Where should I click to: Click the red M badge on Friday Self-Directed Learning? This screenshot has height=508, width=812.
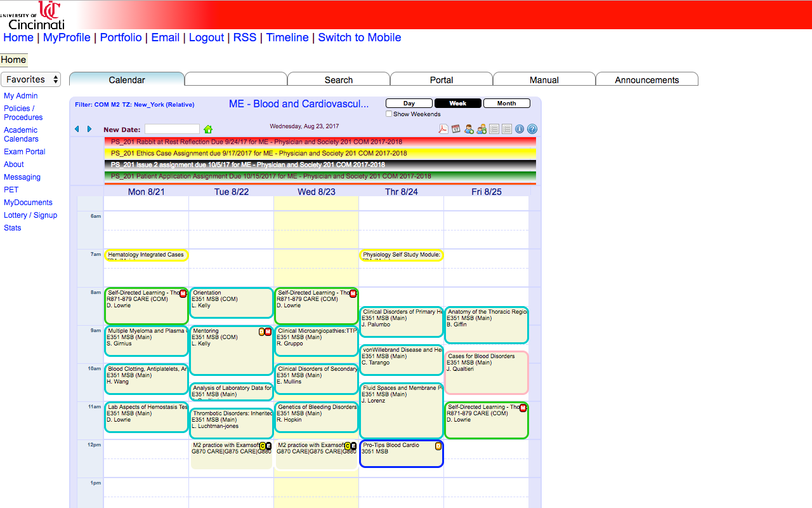pos(523,408)
